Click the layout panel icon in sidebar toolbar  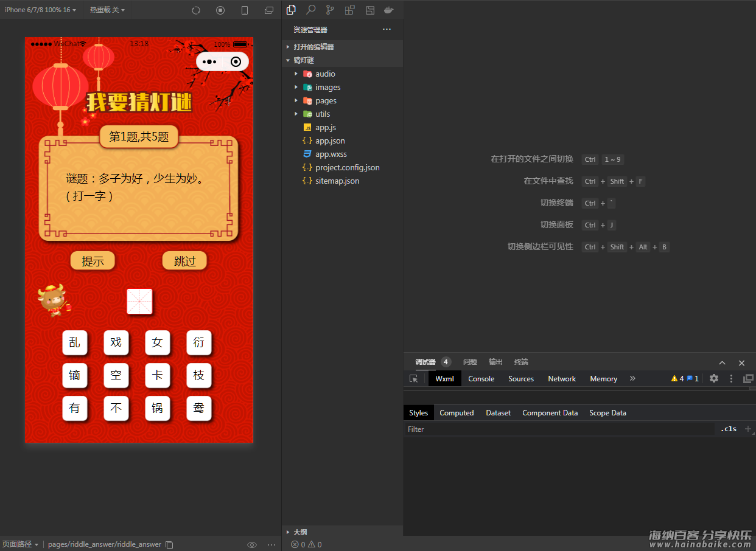369,10
